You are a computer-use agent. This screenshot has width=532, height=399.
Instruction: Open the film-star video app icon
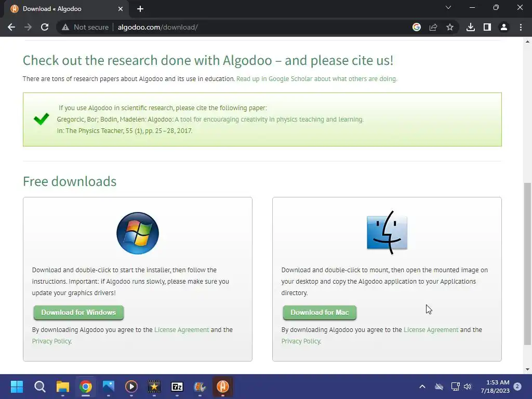click(x=154, y=387)
